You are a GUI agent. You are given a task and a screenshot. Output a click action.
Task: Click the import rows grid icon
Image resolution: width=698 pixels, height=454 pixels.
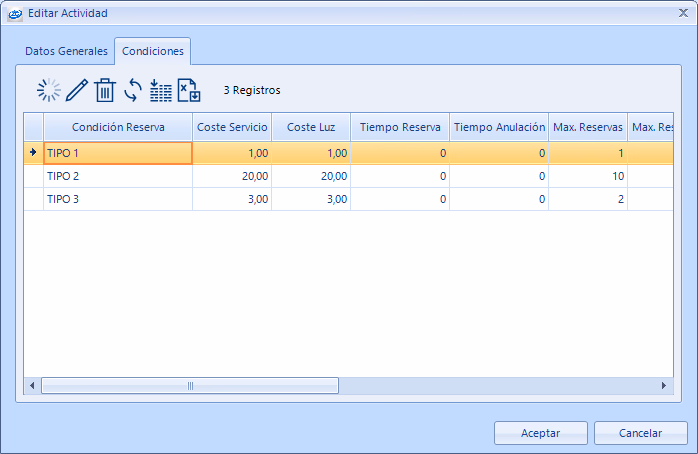point(161,91)
